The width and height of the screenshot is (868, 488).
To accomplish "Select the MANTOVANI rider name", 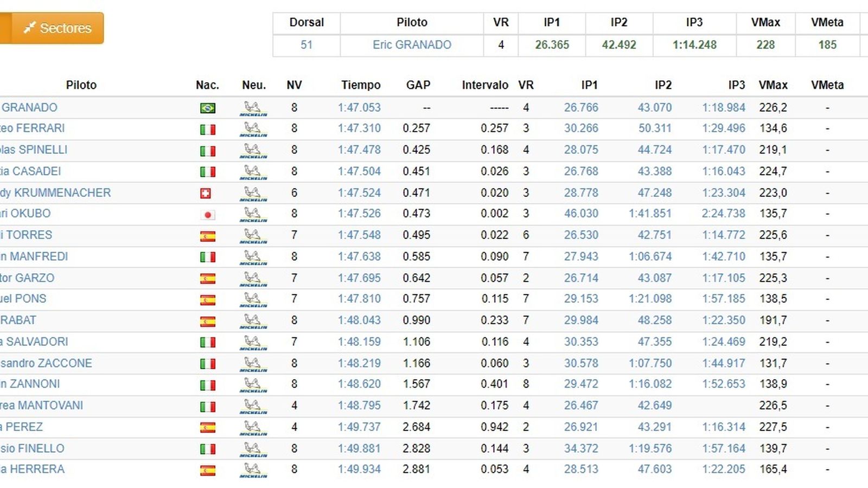I will tap(42, 406).
